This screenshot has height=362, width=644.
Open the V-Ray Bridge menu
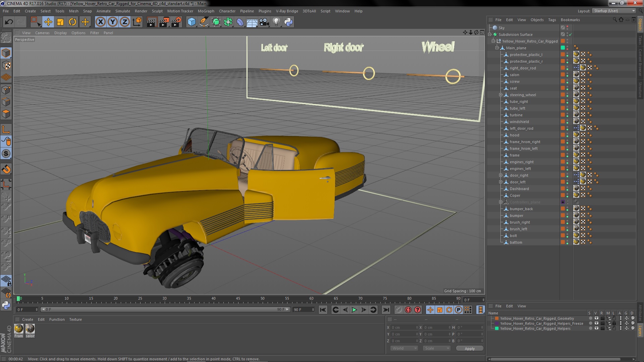(287, 11)
